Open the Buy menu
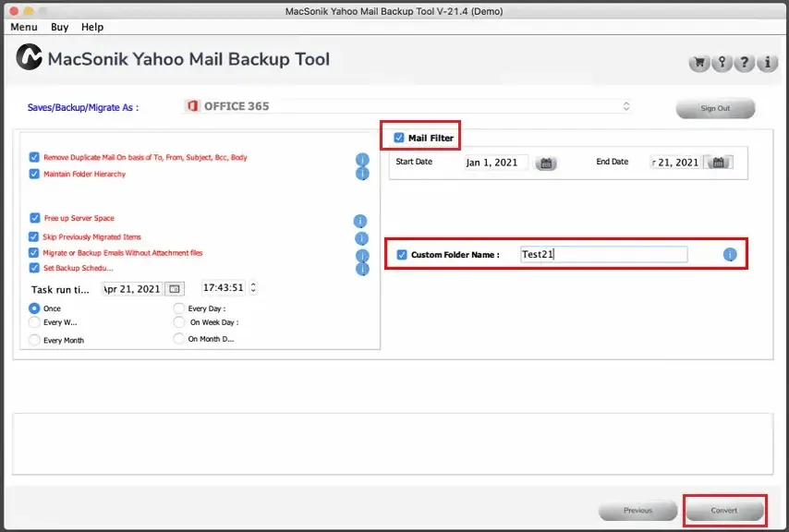This screenshot has height=532, width=789. [59, 27]
